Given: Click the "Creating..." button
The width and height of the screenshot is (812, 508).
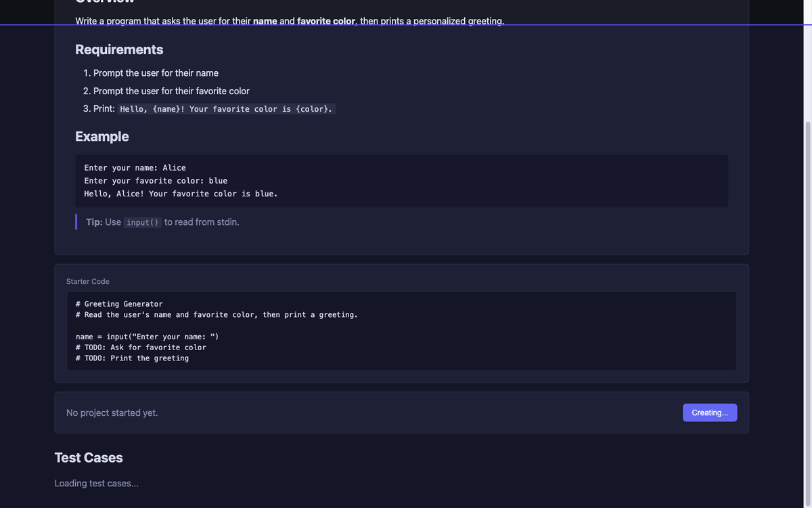Looking at the screenshot, I should 709,412.
